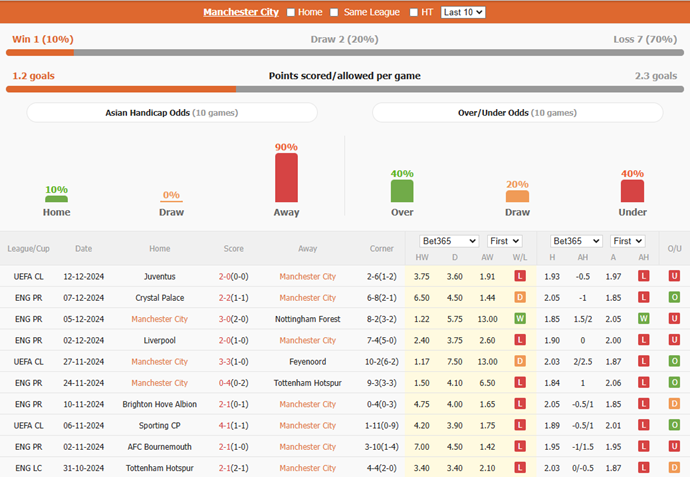Click the L handicap icon in Liverpool row

tap(643, 340)
